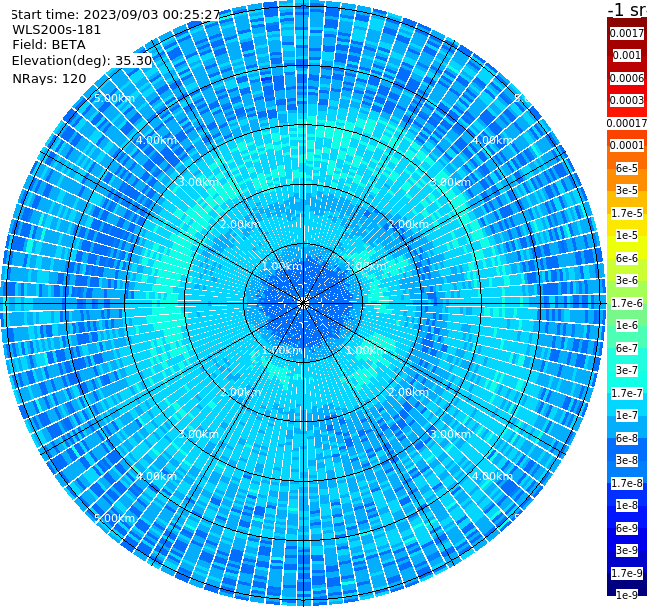Viewport: 647px width, 607px height.
Task: Click the upper-left 5.00km range label
Action: pos(114,98)
